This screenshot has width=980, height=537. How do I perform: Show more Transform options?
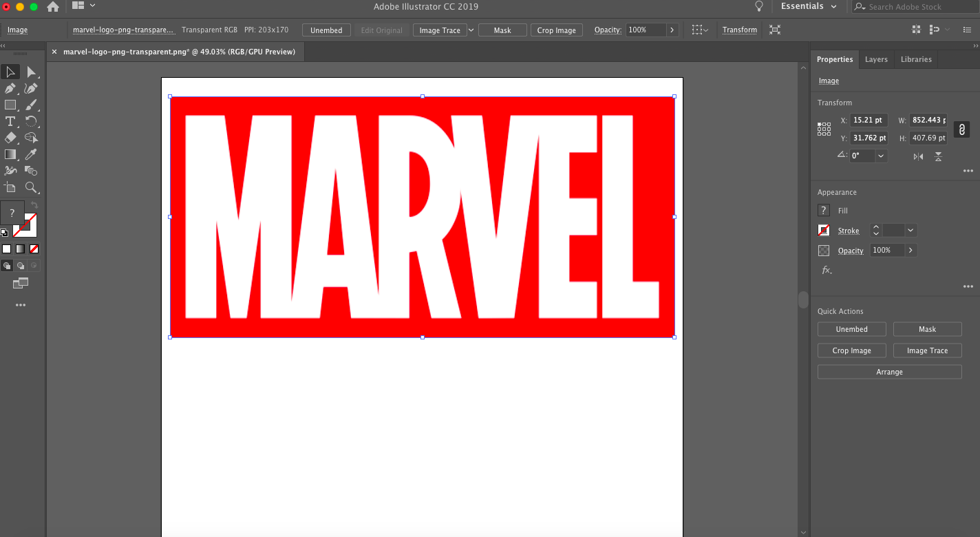(968, 171)
